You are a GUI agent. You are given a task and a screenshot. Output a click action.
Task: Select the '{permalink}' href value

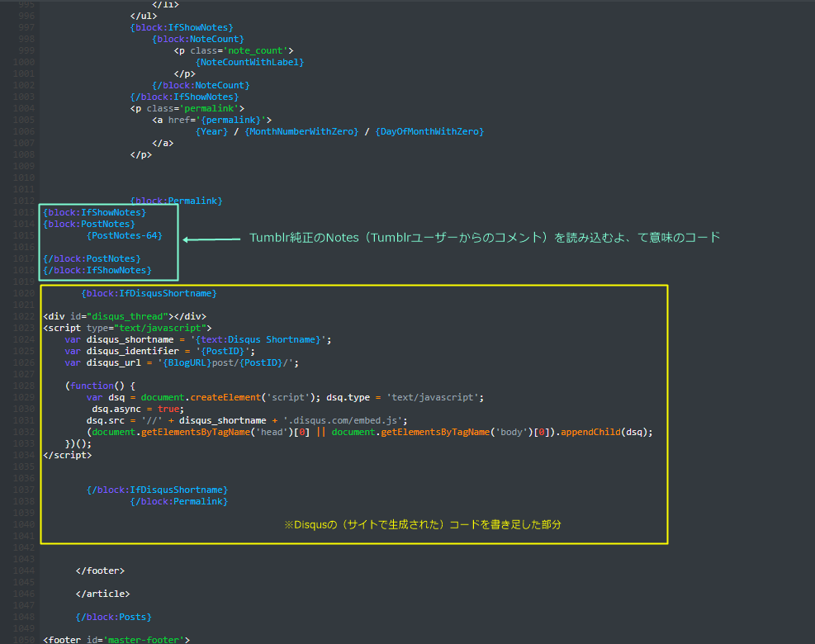pyautogui.click(x=230, y=120)
